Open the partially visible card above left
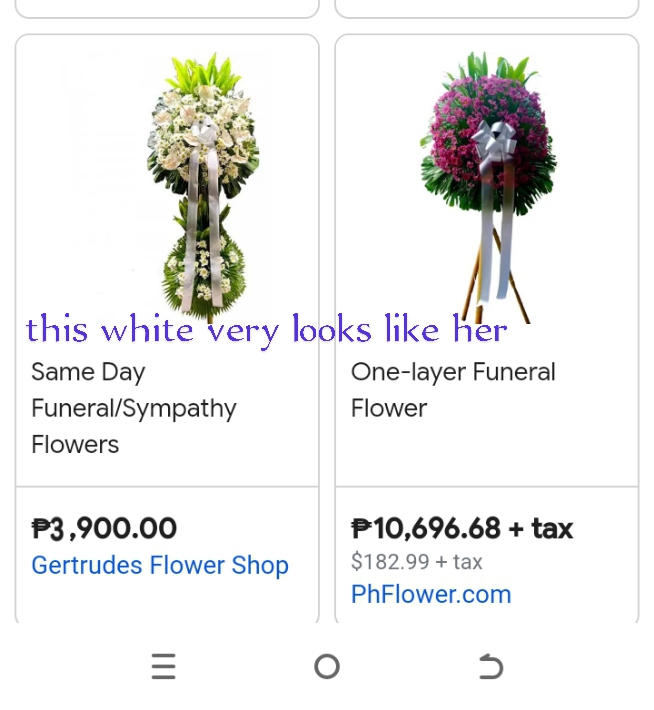This screenshot has height=710, width=654. (x=167, y=9)
